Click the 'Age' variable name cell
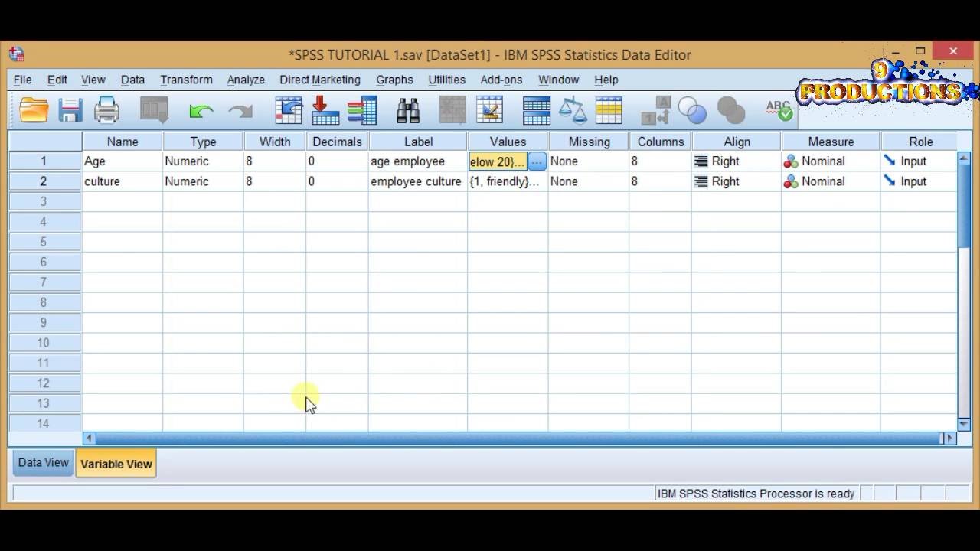Screen dimensions: 980x551 pos(122,161)
